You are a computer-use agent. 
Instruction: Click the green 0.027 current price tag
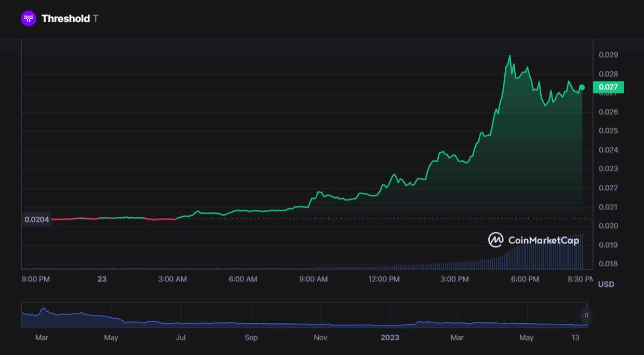point(608,87)
